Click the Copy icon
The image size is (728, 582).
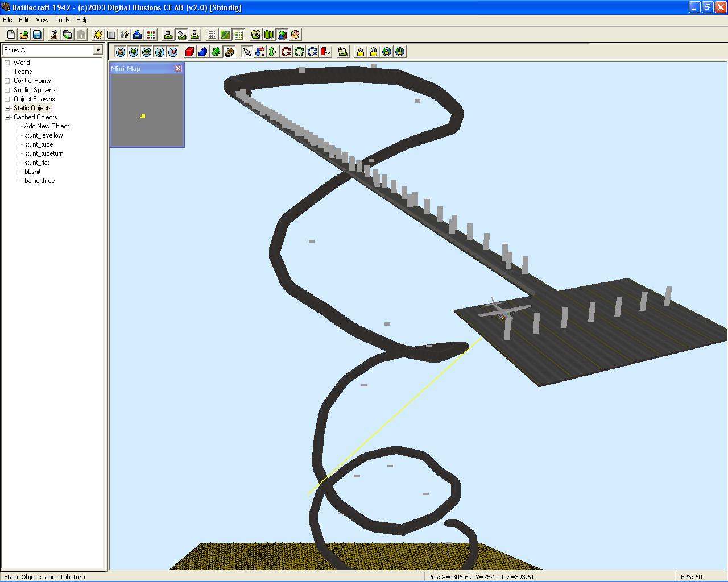67,35
